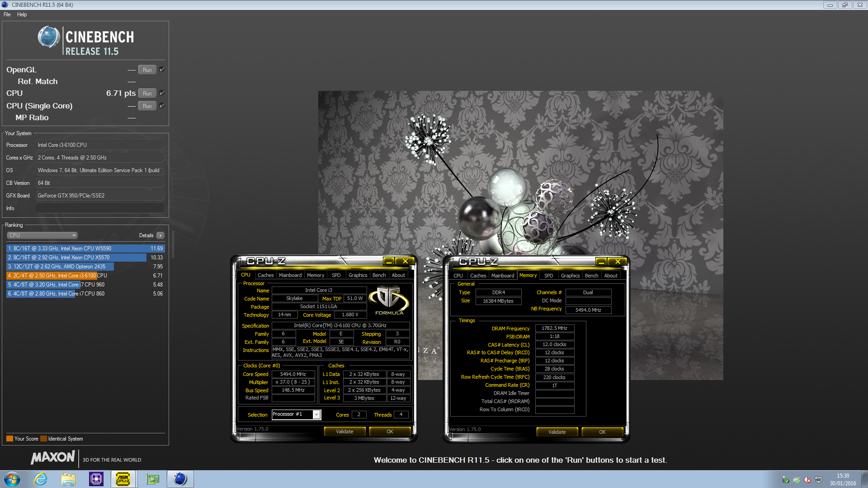Viewport: 868px width, 488px height.
Task: Select ranking row Intel Core i7 CPU 860
Action: tap(85, 294)
